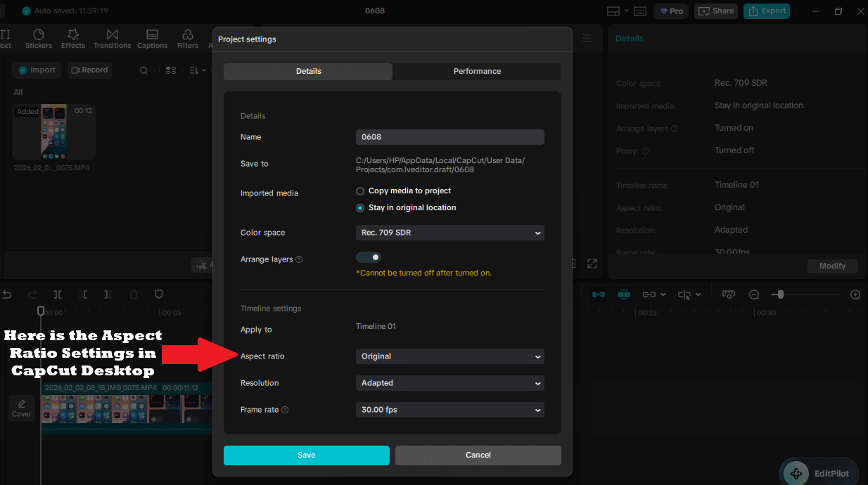Click the playhead marker at 00:00
The image size is (868, 485).
click(41, 311)
